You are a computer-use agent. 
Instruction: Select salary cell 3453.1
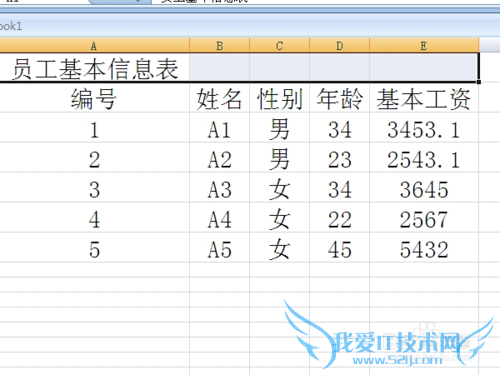[x=424, y=128]
